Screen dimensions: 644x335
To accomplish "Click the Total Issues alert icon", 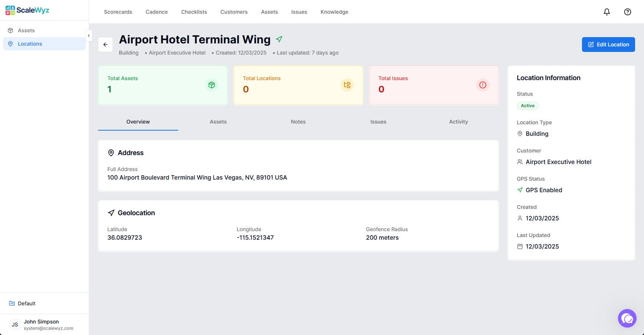I will pyautogui.click(x=482, y=85).
